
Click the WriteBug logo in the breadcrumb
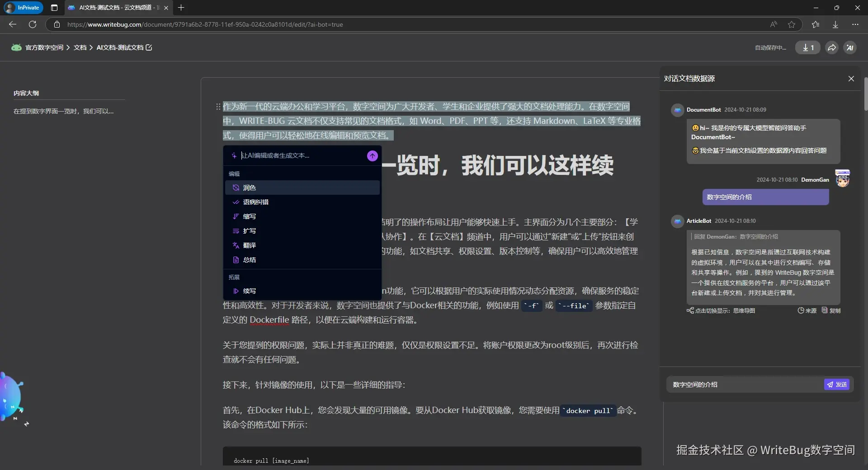pos(16,47)
